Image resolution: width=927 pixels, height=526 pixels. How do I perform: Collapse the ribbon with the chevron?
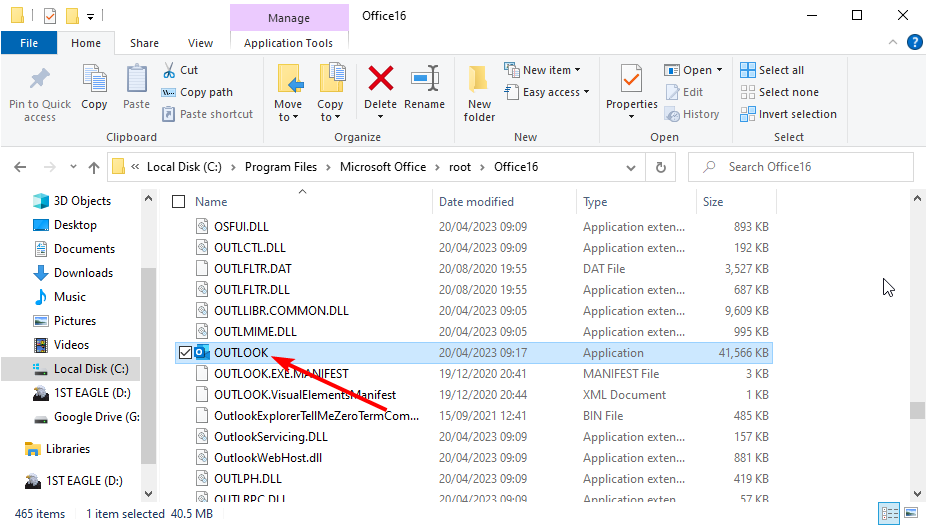[893, 42]
